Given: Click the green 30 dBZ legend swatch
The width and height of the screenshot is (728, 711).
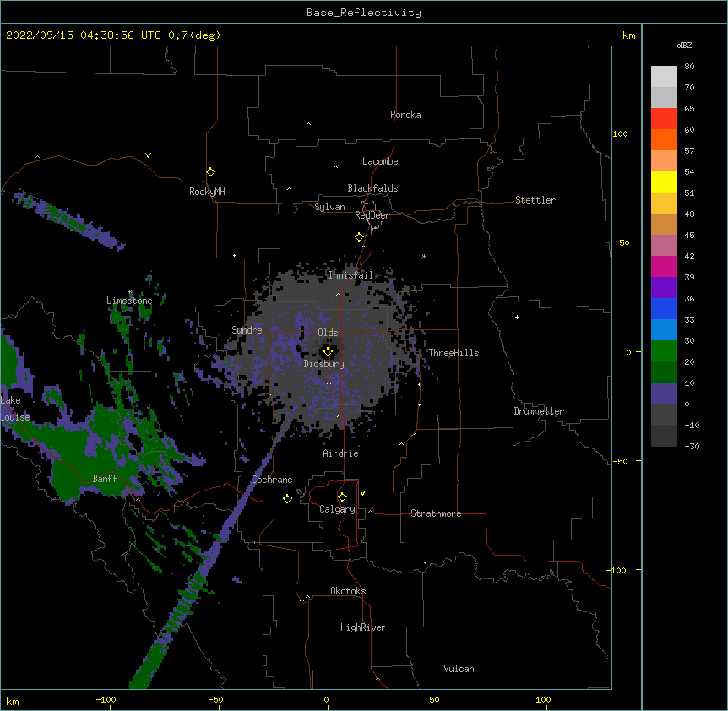Looking at the screenshot, I should (x=664, y=351).
